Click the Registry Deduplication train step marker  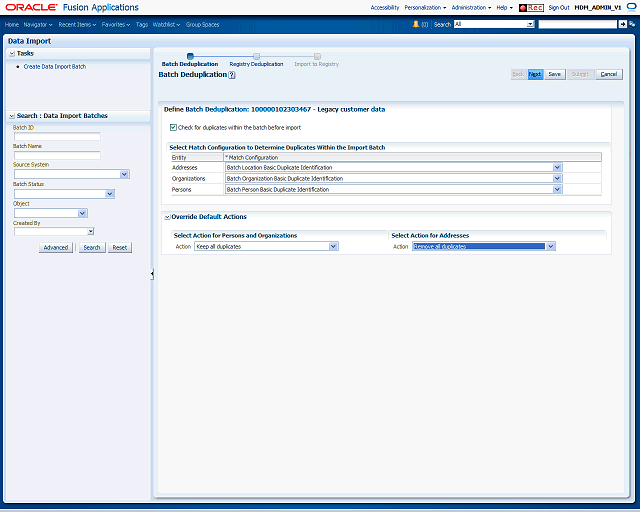[256, 56]
